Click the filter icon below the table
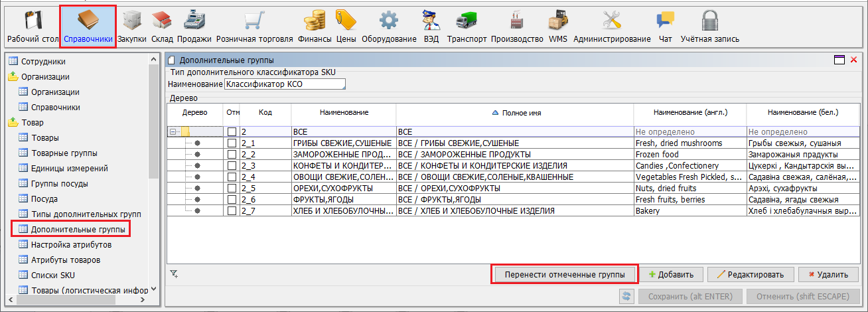 pos(174,273)
